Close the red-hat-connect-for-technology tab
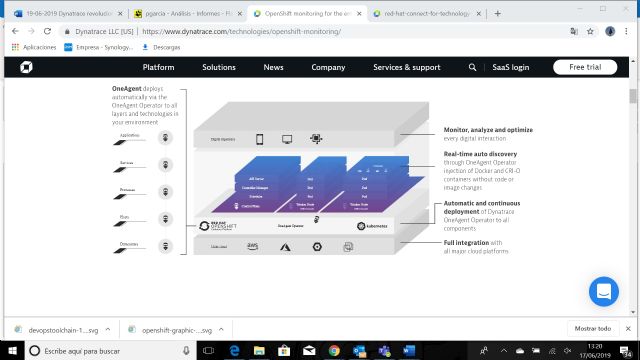 click(x=478, y=13)
